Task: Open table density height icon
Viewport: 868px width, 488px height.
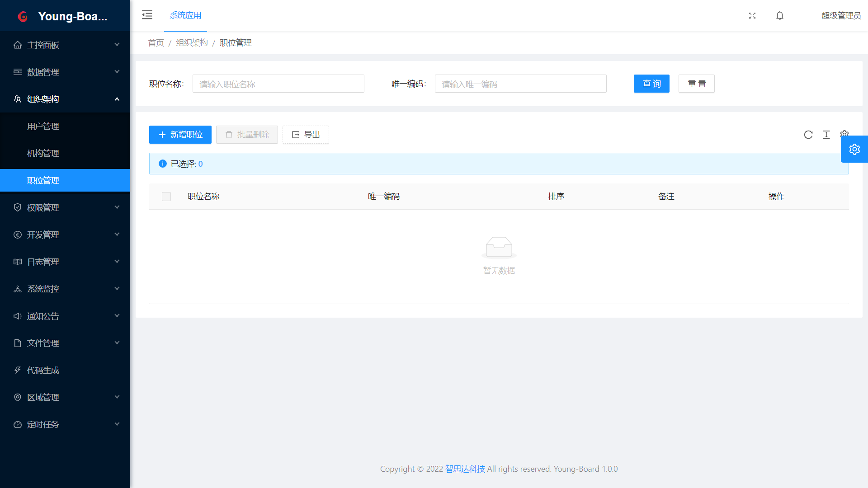Action: coord(826,135)
